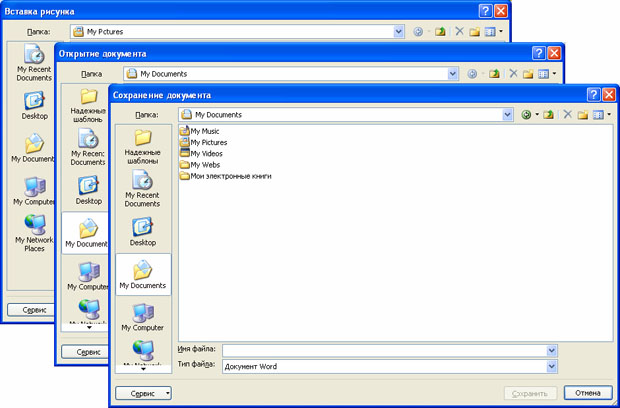Click help question button of Сохранение документа

[594, 94]
